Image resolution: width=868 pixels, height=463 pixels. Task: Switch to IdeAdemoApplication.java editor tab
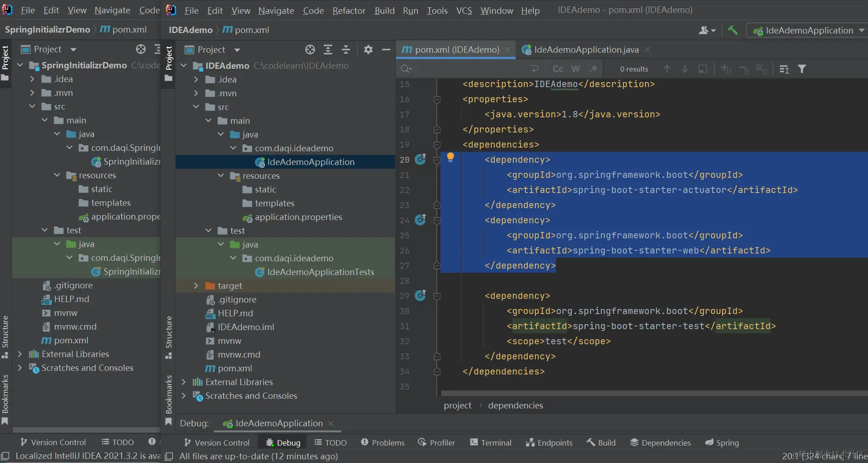(x=586, y=50)
